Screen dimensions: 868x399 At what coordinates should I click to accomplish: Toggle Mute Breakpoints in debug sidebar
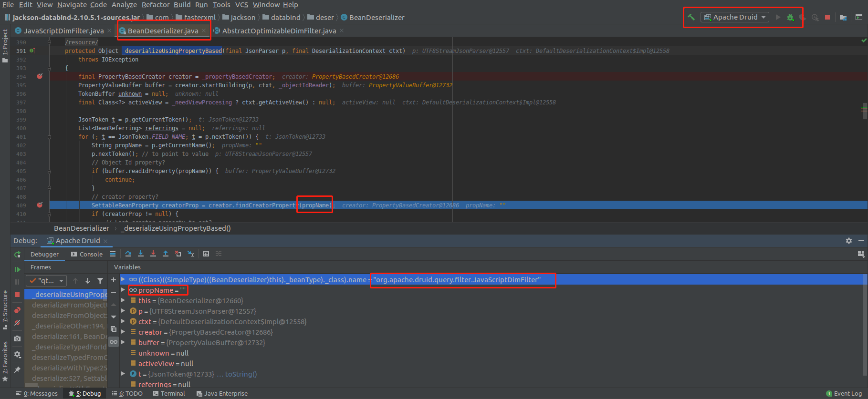click(x=17, y=323)
